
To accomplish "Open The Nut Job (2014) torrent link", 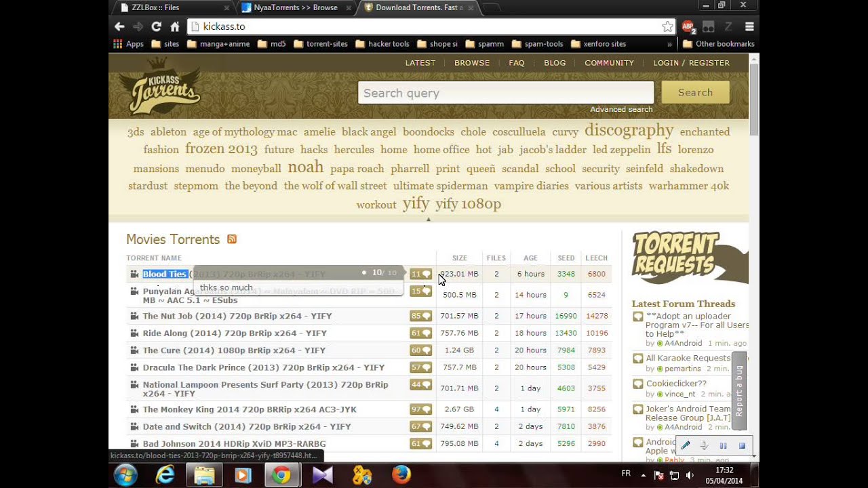I will click(237, 316).
